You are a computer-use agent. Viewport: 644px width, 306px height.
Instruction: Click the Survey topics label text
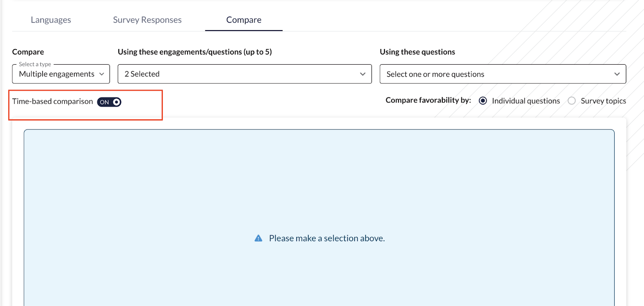(603, 101)
